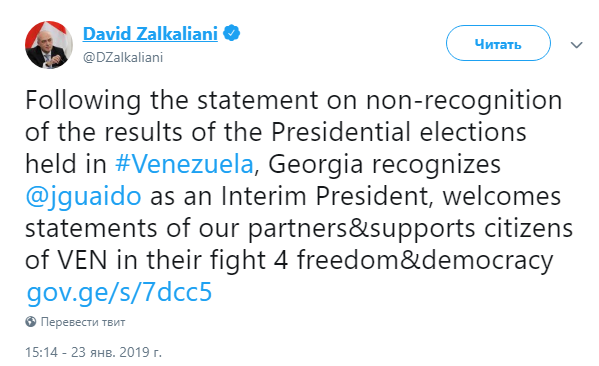The image size is (599, 366).
Task: Click the tweet's first line mentioning non-recognition
Action: click(293, 100)
